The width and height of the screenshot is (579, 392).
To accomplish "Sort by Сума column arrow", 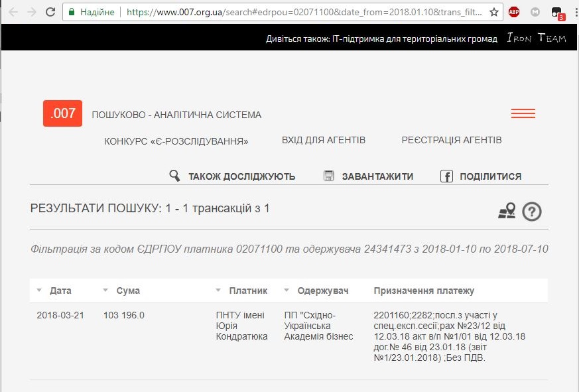I will click(105, 291).
